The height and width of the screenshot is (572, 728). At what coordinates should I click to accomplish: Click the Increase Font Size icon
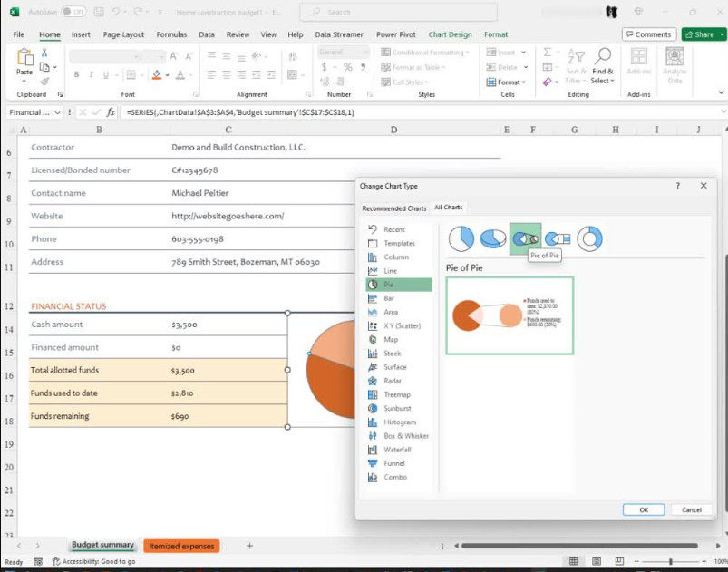(x=174, y=56)
